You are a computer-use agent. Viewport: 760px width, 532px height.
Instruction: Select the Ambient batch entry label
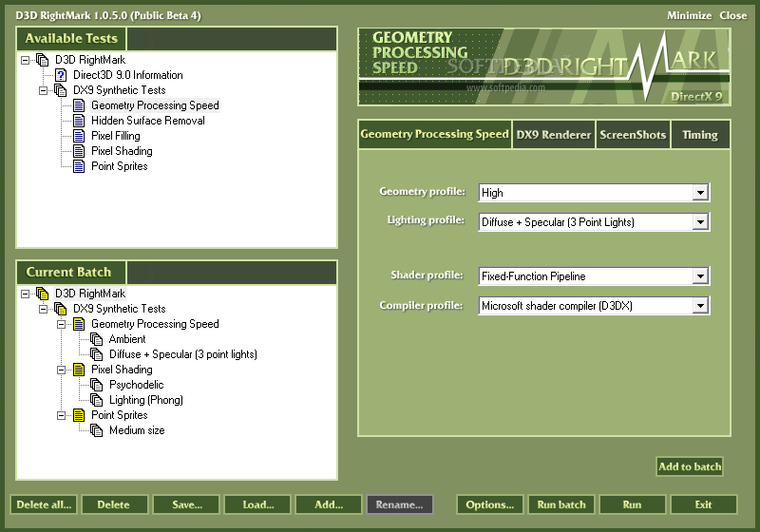127,339
